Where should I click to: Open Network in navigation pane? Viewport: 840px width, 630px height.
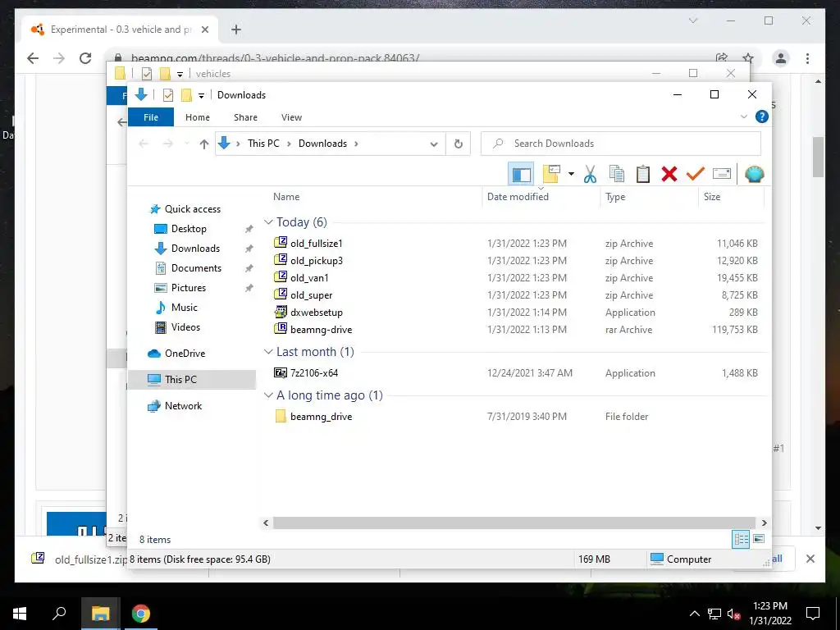[183, 406]
